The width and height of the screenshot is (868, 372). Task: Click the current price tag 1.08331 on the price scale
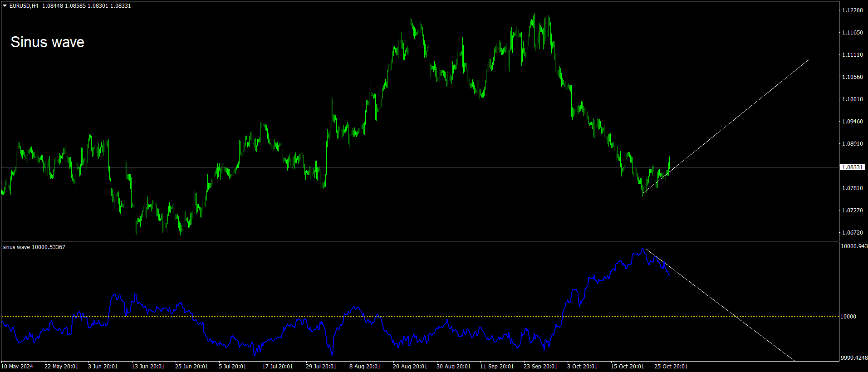852,167
